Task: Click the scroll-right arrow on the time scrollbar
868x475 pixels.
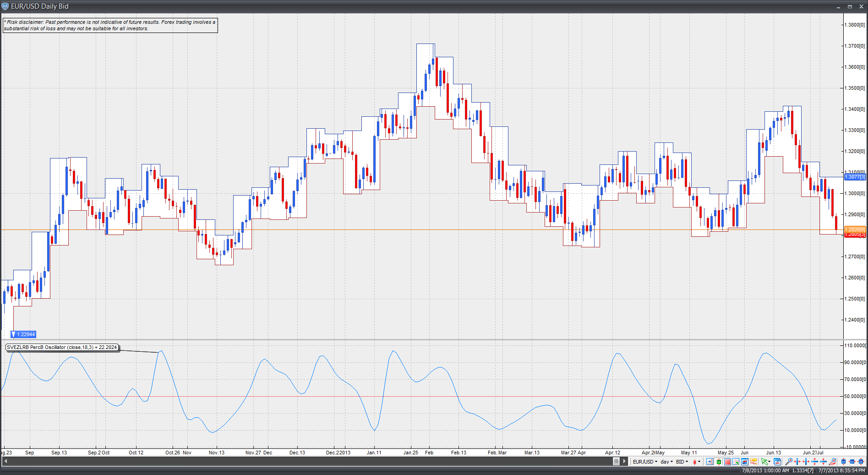Action: click(624, 461)
